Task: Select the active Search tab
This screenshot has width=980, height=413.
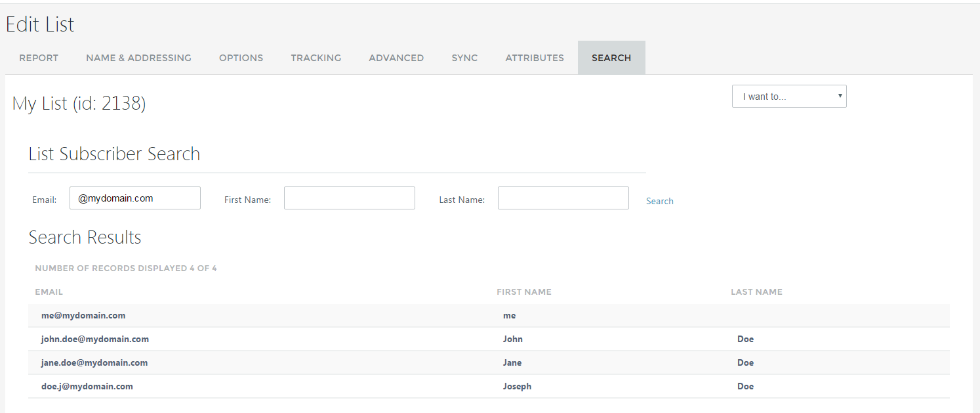Action: pos(611,58)
